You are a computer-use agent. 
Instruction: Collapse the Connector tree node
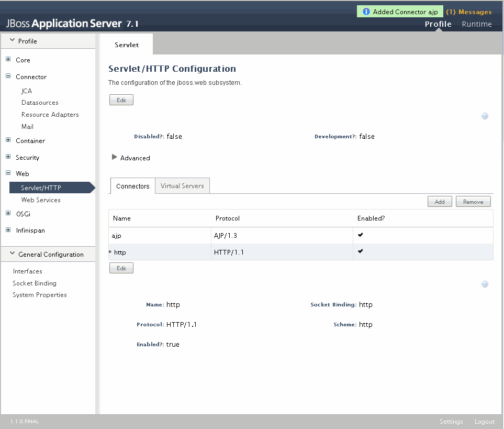(x=8, y=76)
